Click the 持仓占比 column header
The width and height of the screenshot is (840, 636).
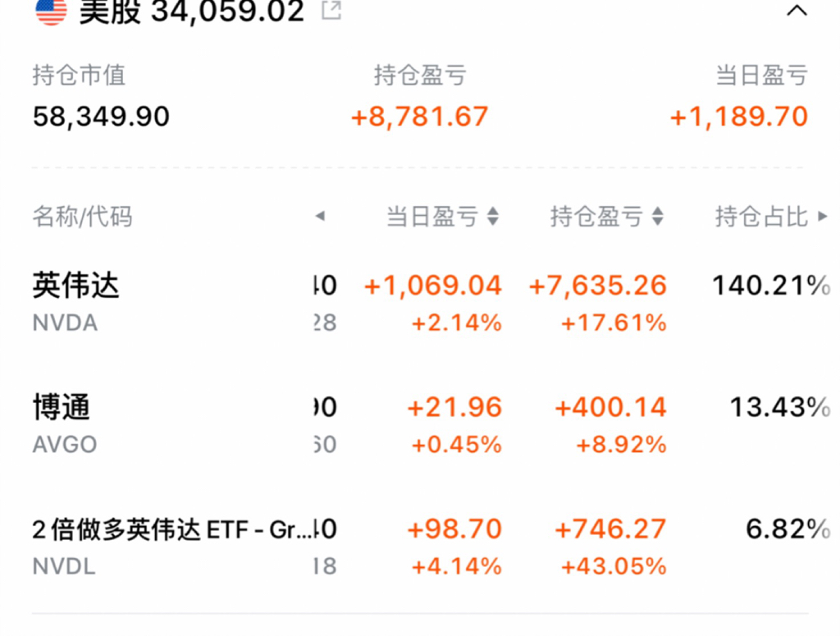(761, 217)
